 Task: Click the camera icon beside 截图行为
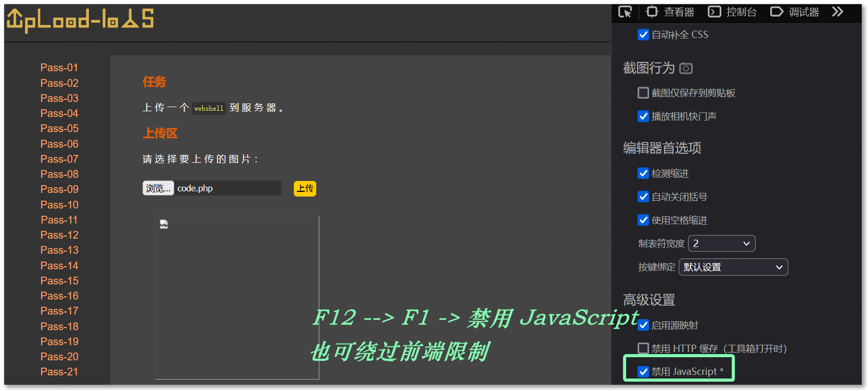point(686,68)
